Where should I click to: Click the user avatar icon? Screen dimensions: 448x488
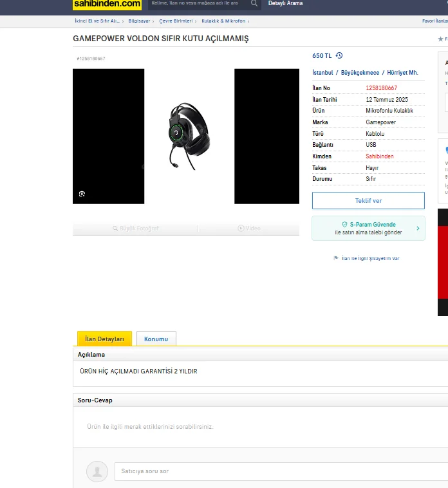97,471
